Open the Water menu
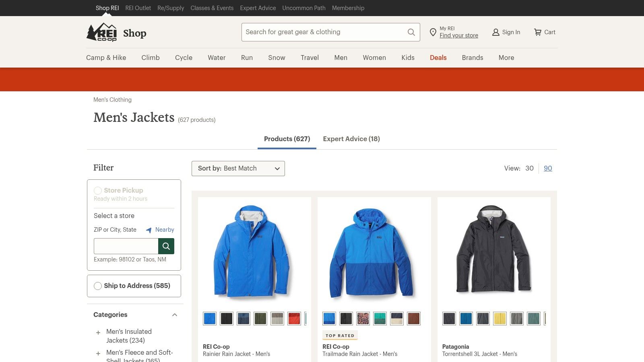Screen dimensions: 644x362 217,58
